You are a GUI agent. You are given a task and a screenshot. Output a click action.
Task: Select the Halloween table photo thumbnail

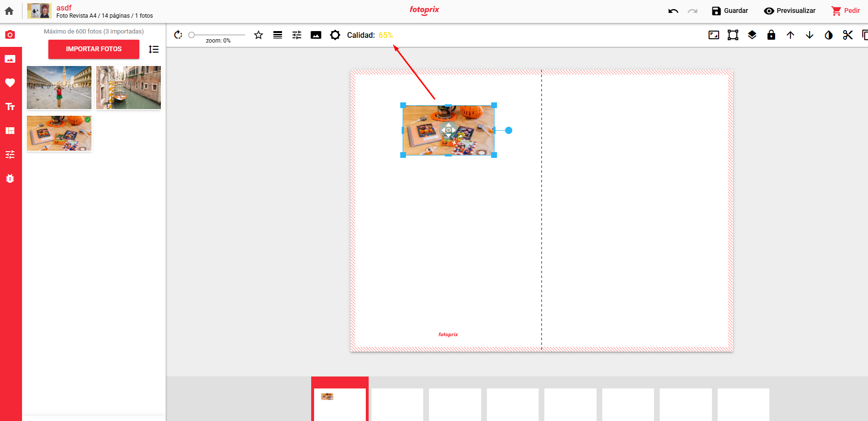pos(59,133)
